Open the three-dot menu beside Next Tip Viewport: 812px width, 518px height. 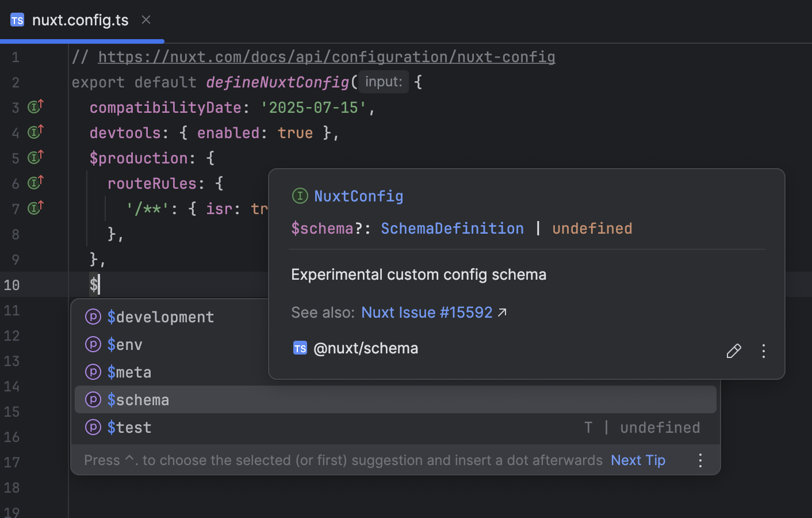click(700, 460)
